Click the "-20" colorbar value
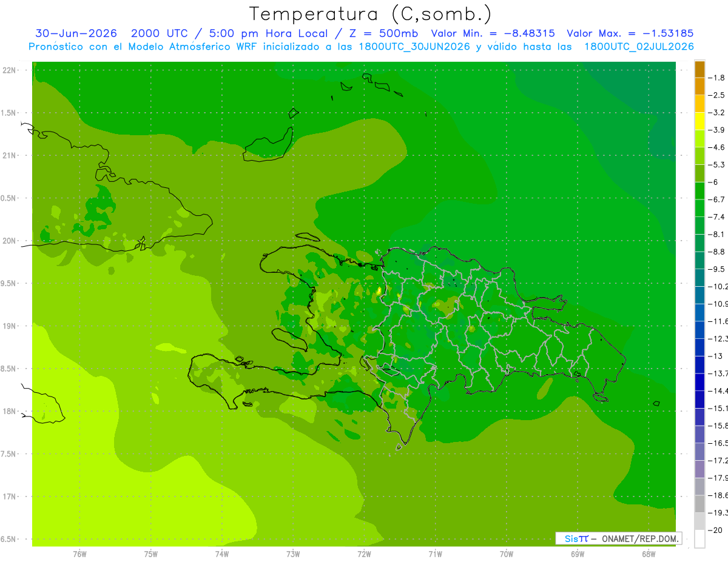 tap(715, 530)
